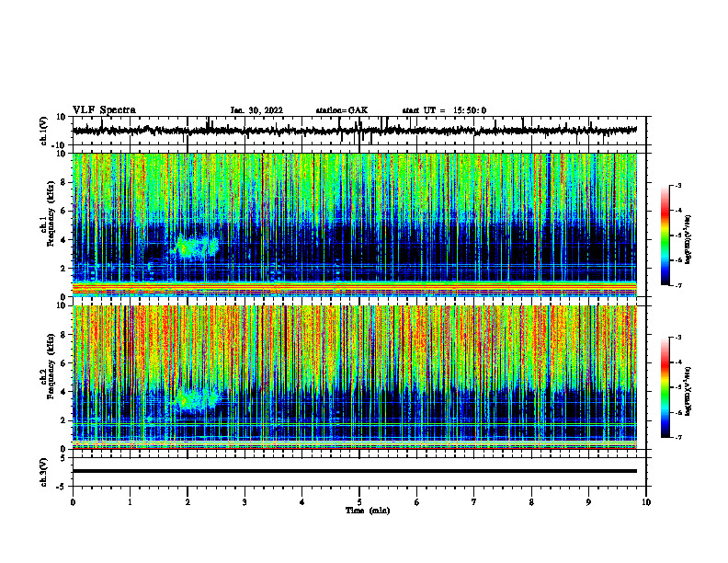Click the "4" tick on the time axis

tap(302, 502)
